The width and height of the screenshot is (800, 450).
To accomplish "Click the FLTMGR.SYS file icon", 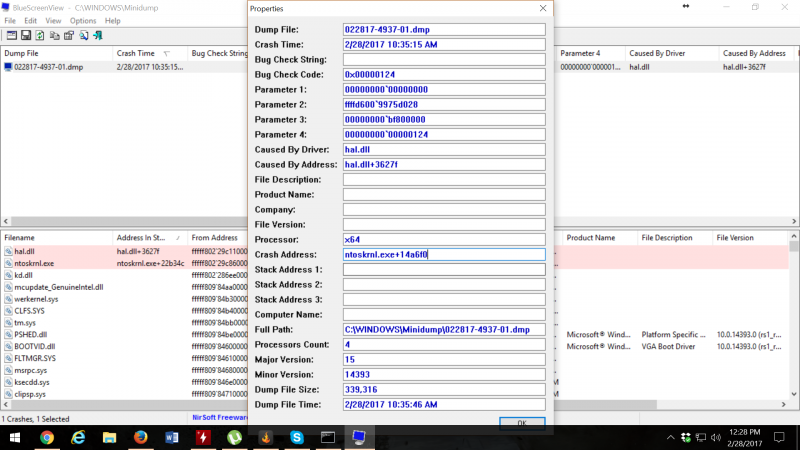I will [x=9, y=358].
